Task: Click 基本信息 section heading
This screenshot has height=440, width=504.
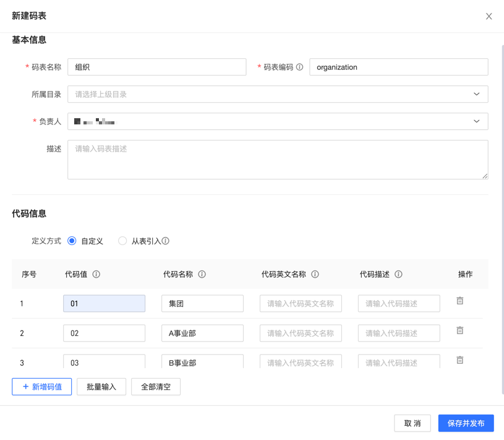Action: 29,40
